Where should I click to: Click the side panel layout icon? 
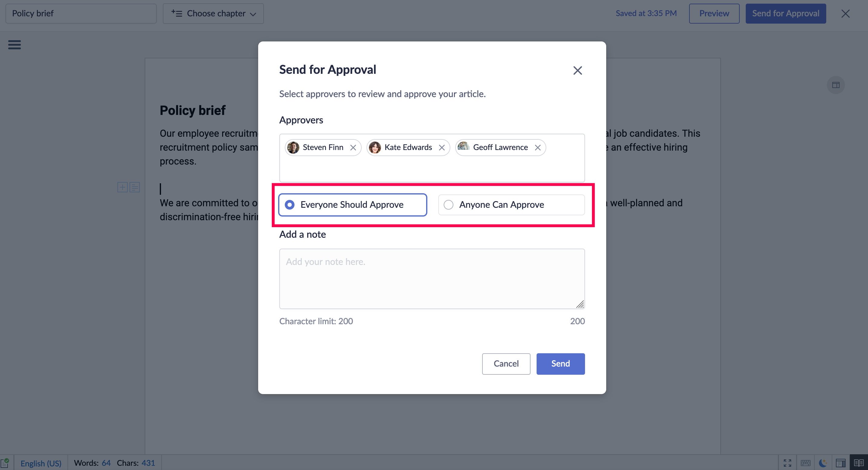[x=836, y=85]
